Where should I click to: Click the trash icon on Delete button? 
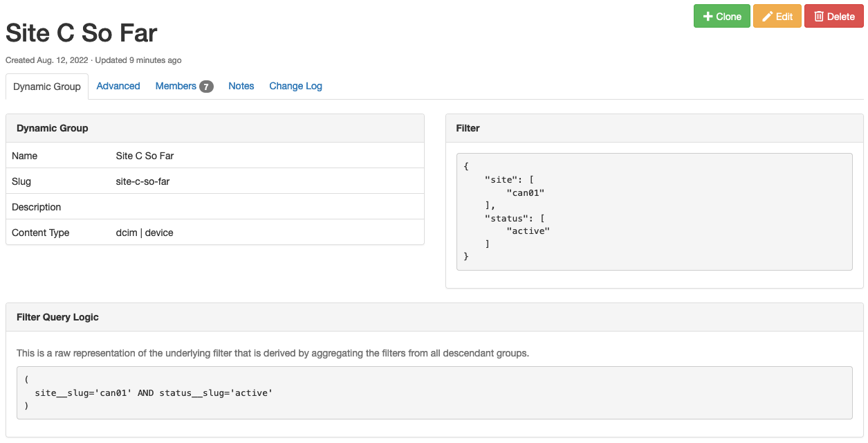(819, 17)
